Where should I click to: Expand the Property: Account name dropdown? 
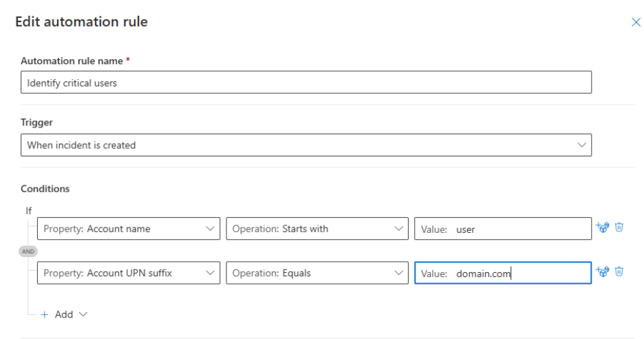click(129, 229)
